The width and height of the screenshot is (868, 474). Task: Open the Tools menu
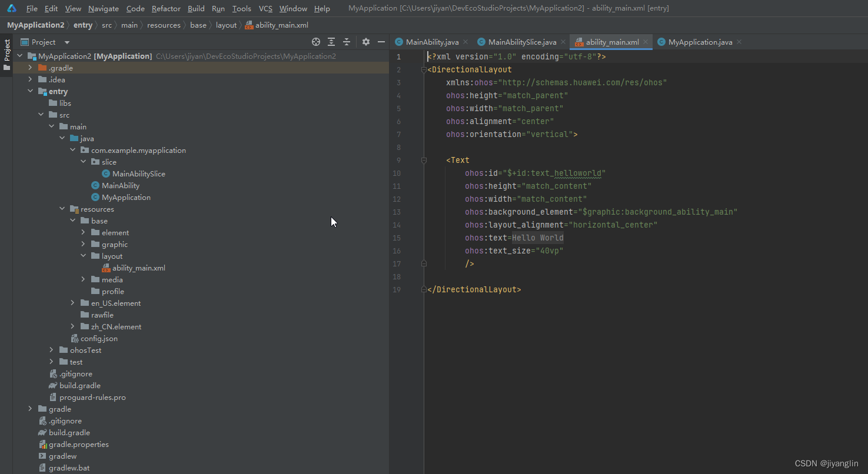[241, 8]
